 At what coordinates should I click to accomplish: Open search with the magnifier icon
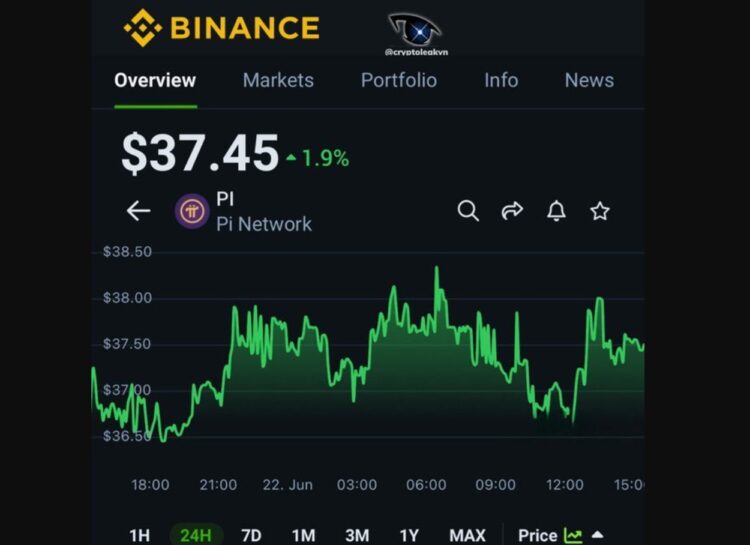[x=468, y=211]
